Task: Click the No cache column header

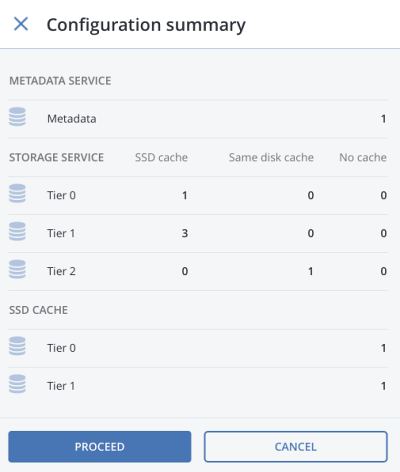Action: [x=363, y=157]
